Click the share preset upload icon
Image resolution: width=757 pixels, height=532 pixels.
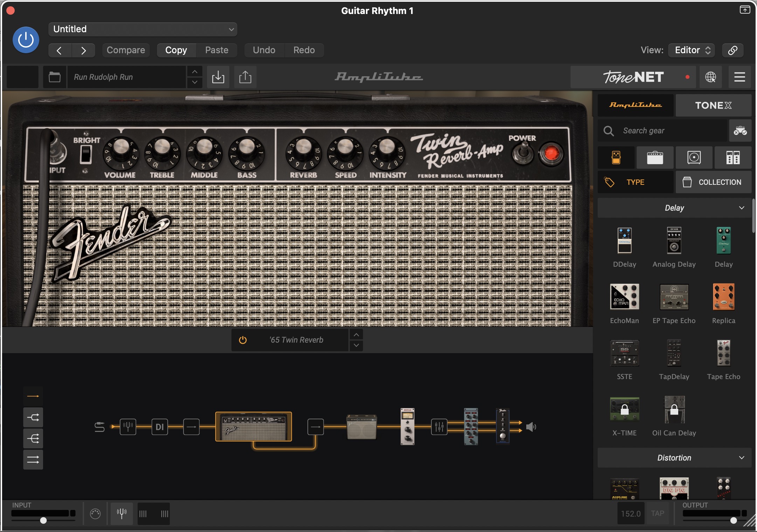coord(245,77)
